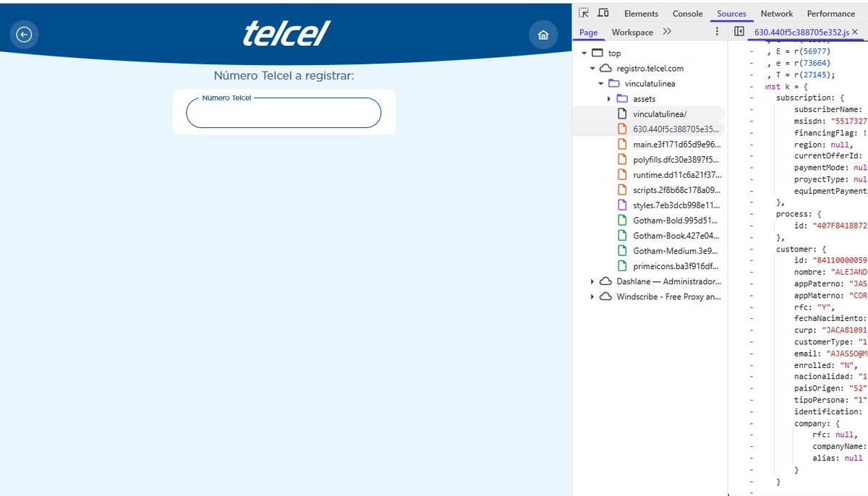
Task: Click the Gotham-Bold file green icon
Action: pyautogui.click(x=622, y=221)
